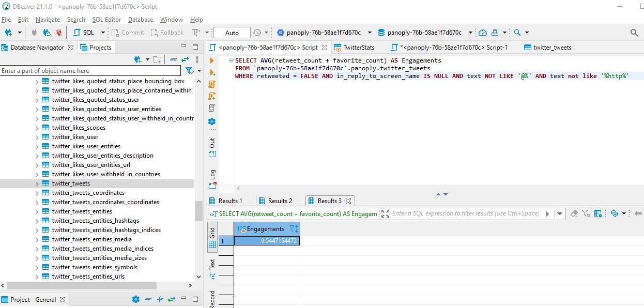Screen dimensions: 644x308
Task: Switch results view to Grid mode
Action: pyautogui.click(x=212, y=238)
